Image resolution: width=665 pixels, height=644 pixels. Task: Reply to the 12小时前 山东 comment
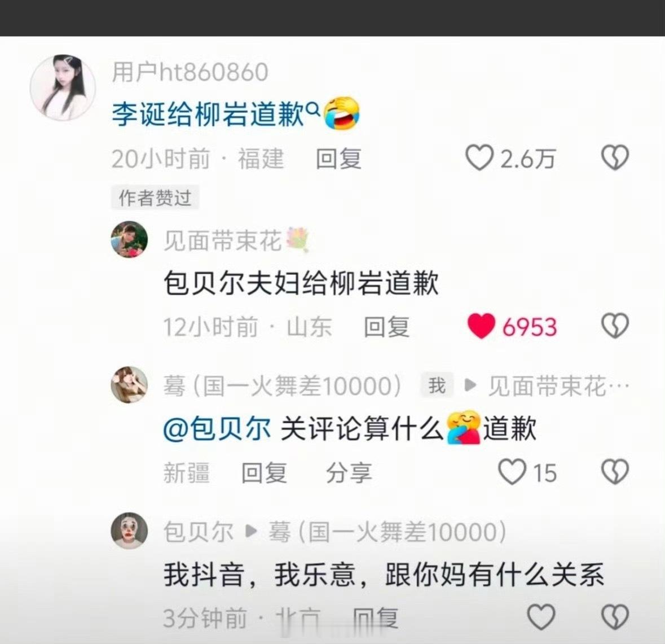387,327
